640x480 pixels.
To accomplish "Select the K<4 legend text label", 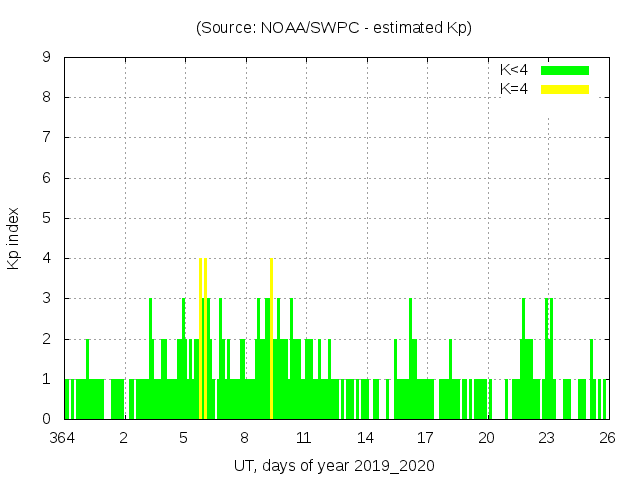I will [514, 70].
